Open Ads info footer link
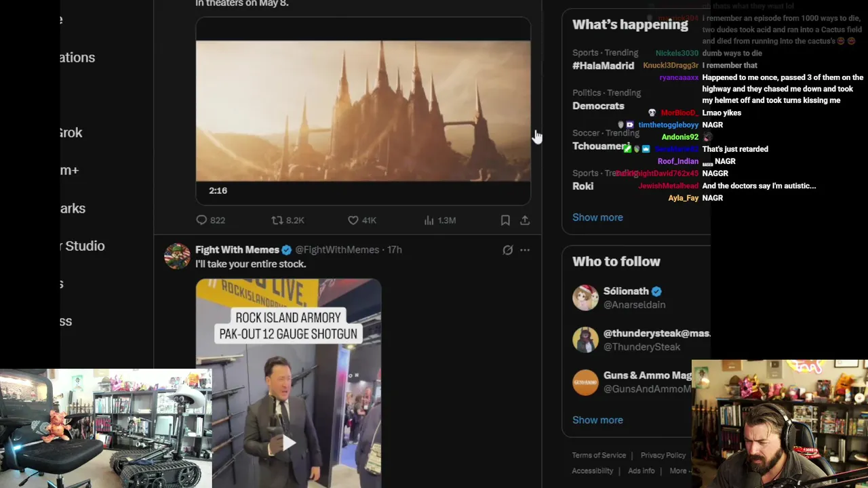The height and width of the screenshot is (488, 868). pyautogui.click(x=642, y=471)
